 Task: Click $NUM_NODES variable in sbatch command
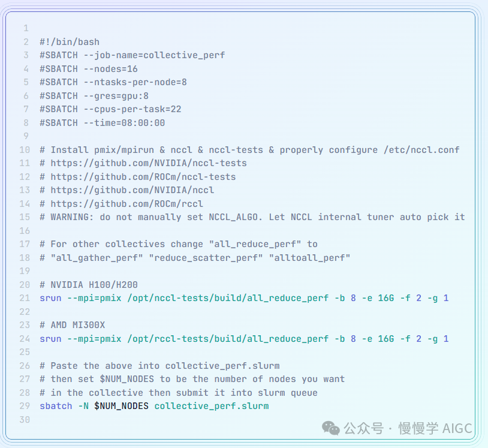coord(121,406)
